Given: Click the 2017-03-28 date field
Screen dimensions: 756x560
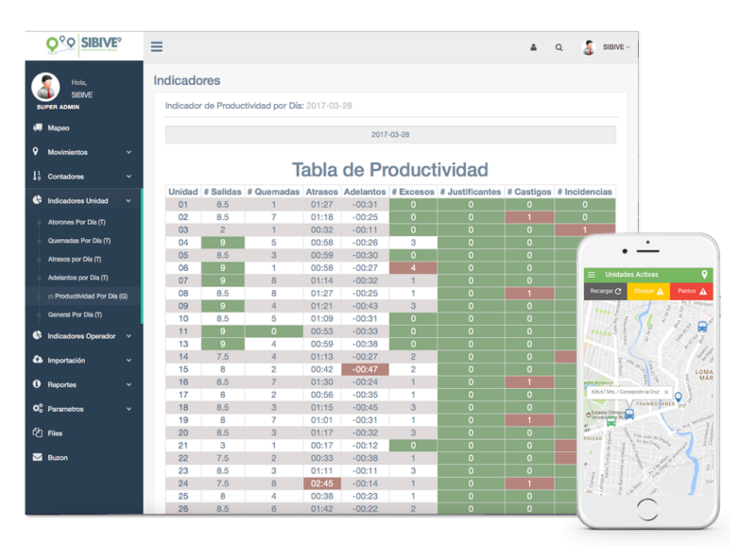Looking at the screenshot, I should click(390, 134).
